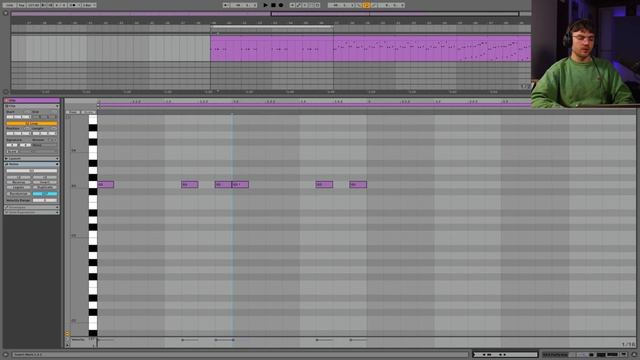Adjust the transpose range slider in Notes
Image resolution: width=640 pixels, height=360 pixels.
31,171
